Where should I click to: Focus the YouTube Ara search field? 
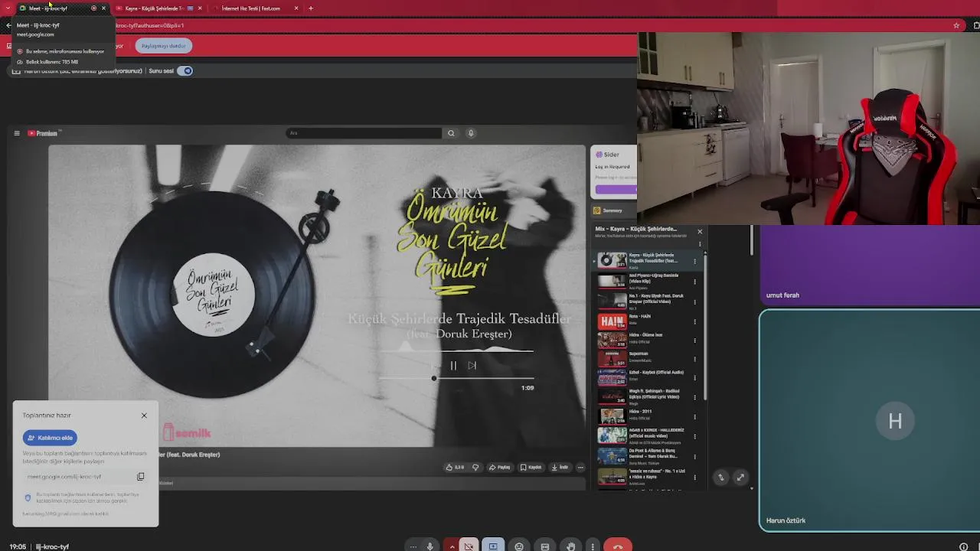click(364, 133)
